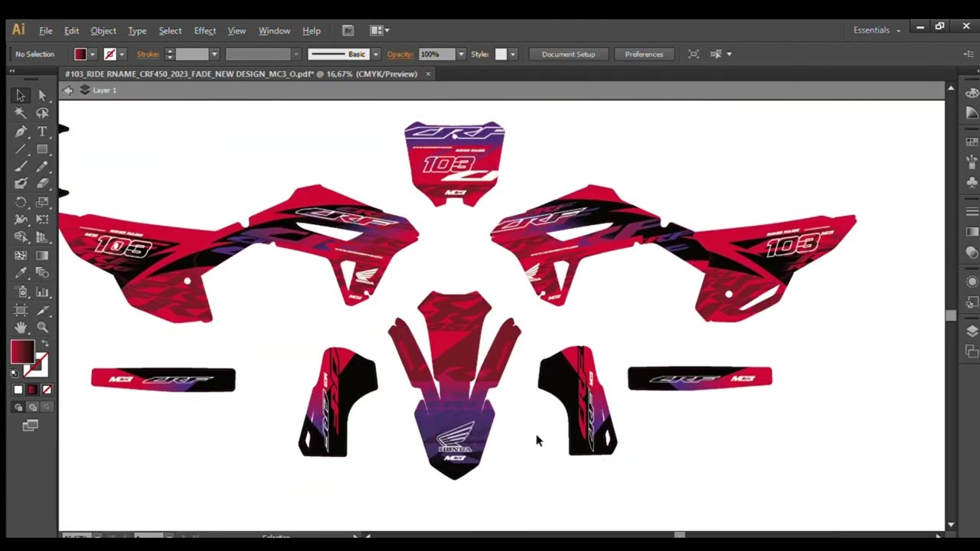Set paint mode to None
Viewport: 980px width, 551px height.
(x=46, y=390)
